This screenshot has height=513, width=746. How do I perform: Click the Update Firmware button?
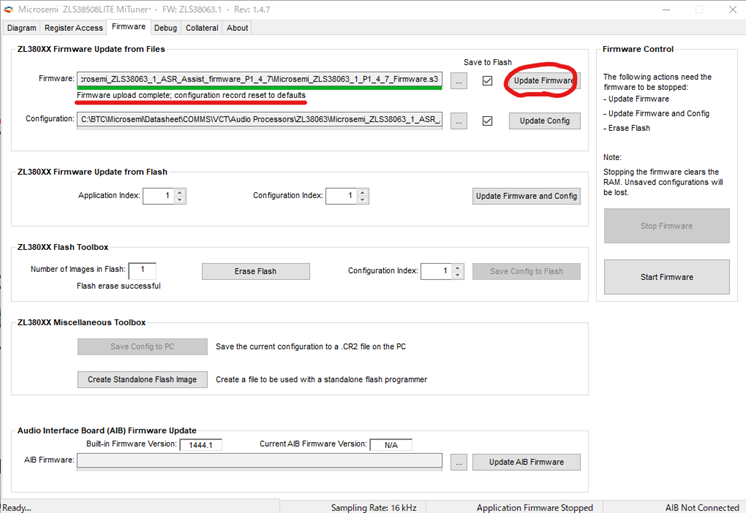point(544,80)
